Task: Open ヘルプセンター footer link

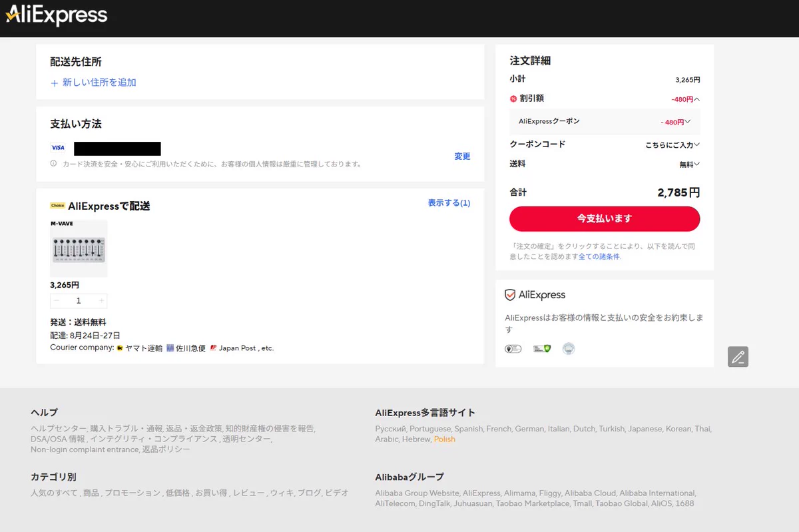Action: pyautogui.click(x=58, y=429)
